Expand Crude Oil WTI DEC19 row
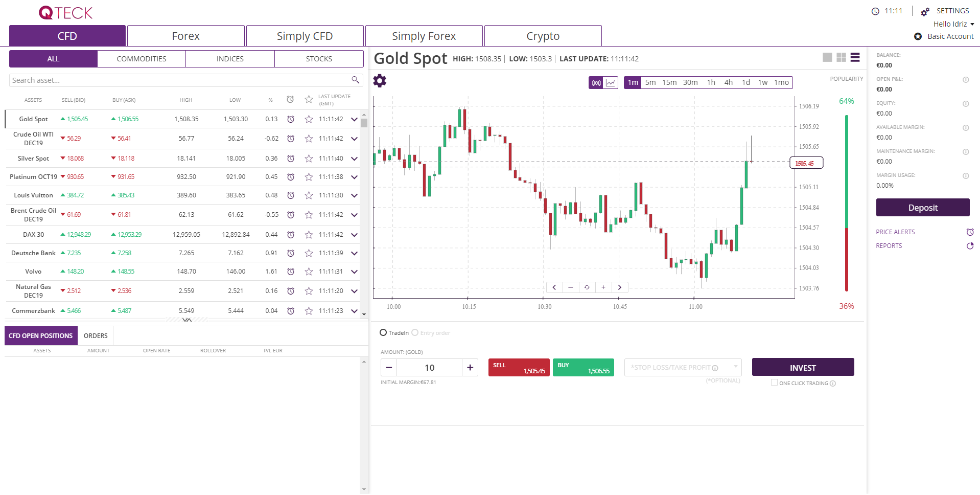The image size is (980, 495). [354, 139]
